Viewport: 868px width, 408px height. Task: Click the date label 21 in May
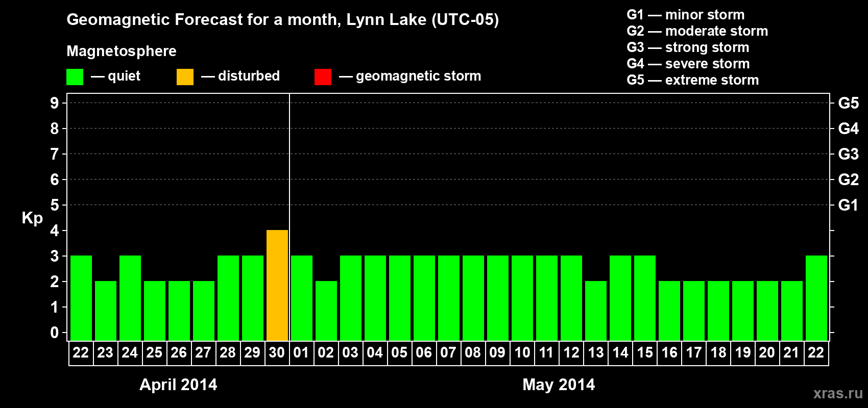[791, 353]
